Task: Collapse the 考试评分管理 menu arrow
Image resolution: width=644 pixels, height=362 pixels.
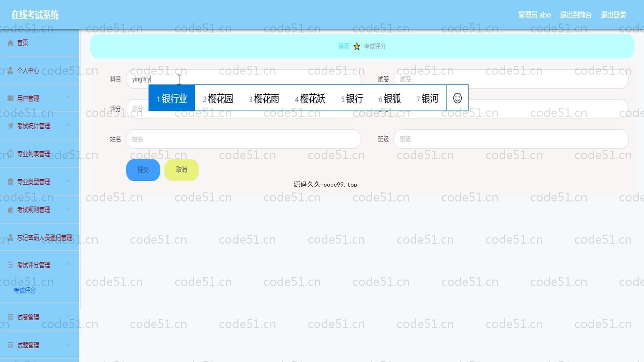Action: [x=68, y=264]
